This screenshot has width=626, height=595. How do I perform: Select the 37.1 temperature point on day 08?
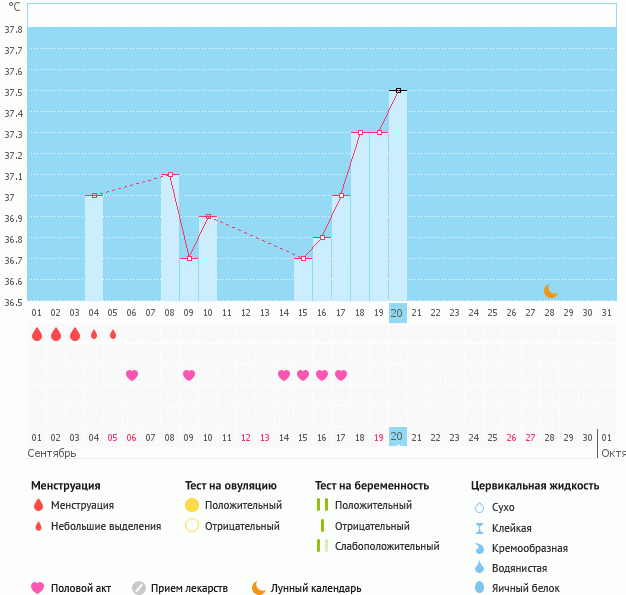pos(170,175)
